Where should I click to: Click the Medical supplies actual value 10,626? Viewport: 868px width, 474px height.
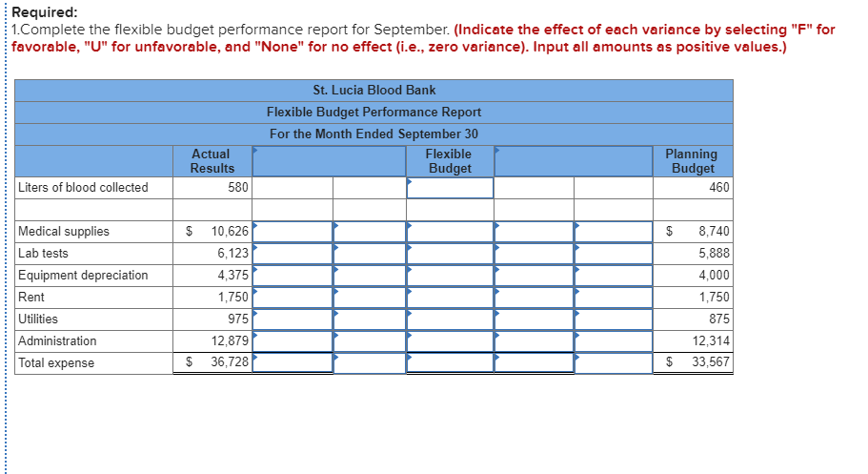pyautogui.click(x=230, y=231)
